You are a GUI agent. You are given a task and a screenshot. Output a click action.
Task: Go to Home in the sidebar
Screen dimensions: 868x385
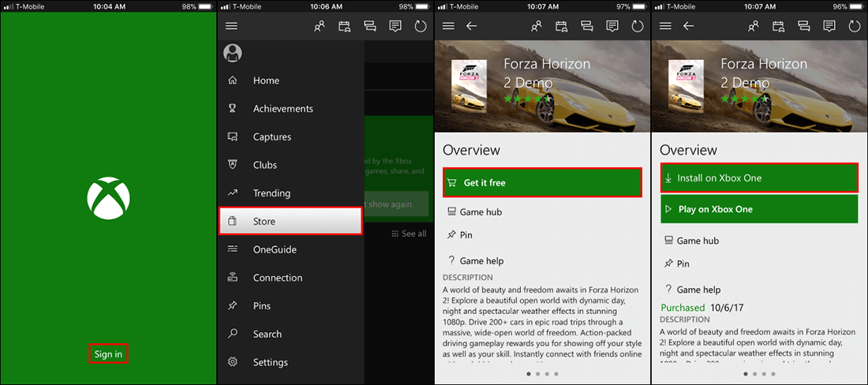click(290, 80)
